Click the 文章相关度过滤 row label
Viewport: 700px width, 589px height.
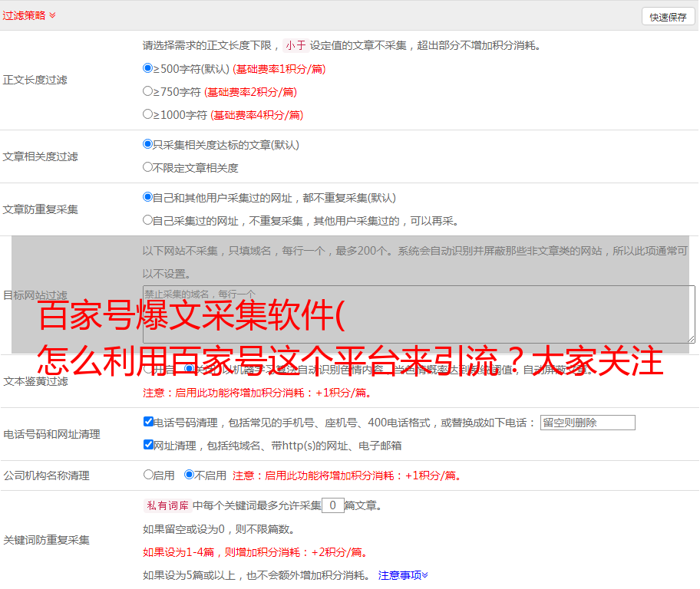(x=40, y=156)
